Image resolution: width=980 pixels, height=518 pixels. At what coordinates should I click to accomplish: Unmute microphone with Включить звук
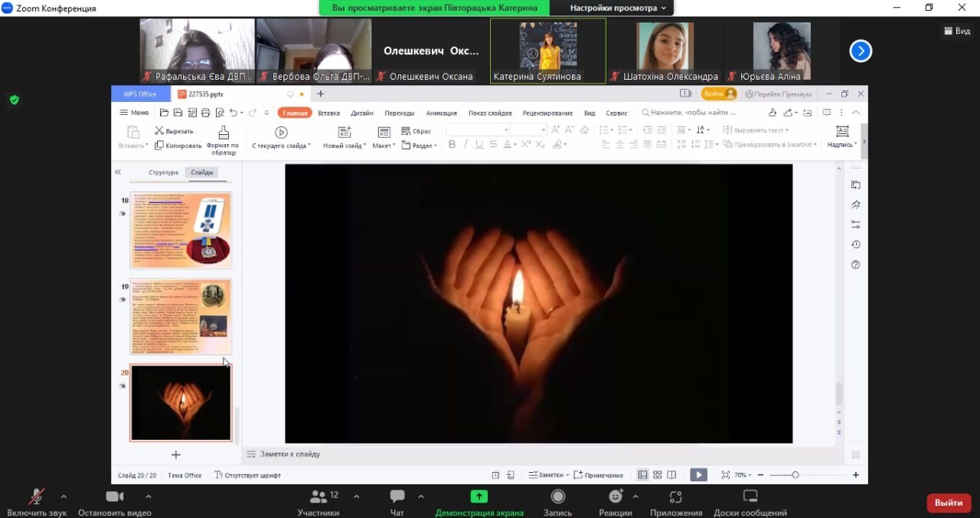(x=36, y=497)
